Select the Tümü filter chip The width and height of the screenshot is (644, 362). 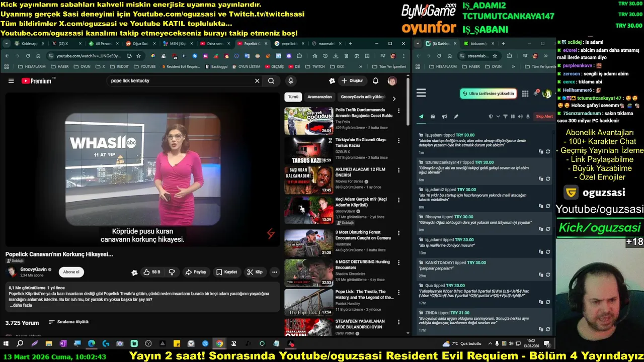click(x=293, y=97)
